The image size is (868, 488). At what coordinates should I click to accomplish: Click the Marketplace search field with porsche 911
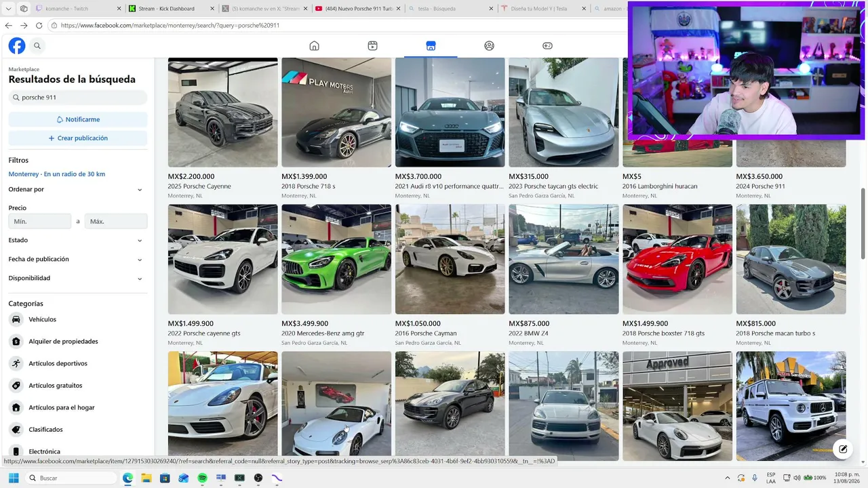[x=78, y=98]
